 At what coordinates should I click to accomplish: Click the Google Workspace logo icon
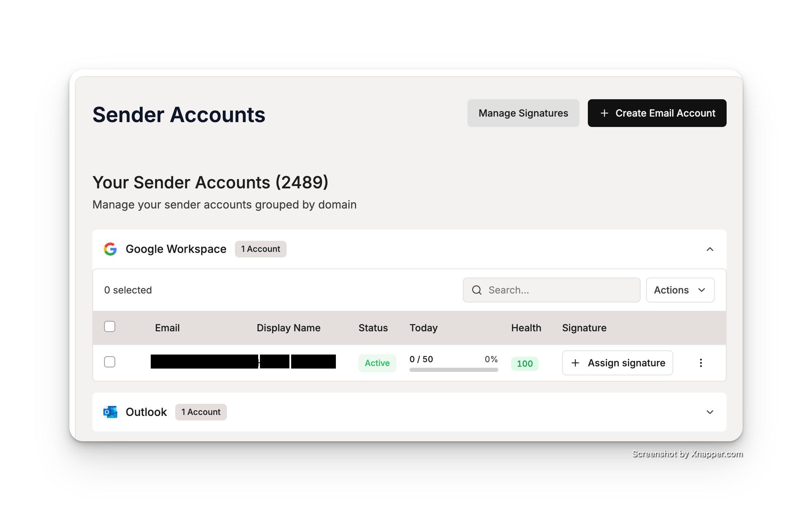coord(110,249)
